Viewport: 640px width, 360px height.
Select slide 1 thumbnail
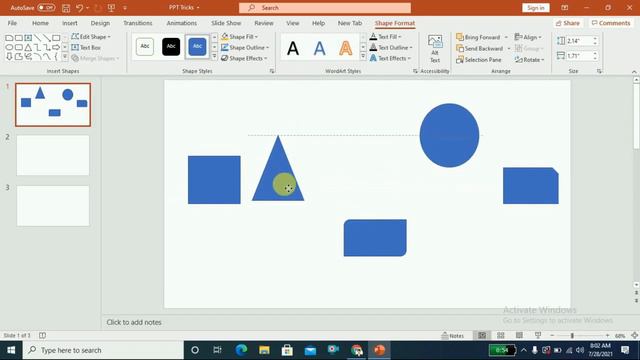click(53, 104)
